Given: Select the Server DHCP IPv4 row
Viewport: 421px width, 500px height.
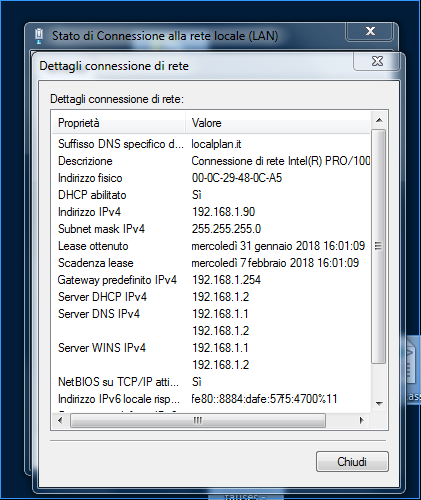Looking at the screenshot, I should (x=211, y=297).
